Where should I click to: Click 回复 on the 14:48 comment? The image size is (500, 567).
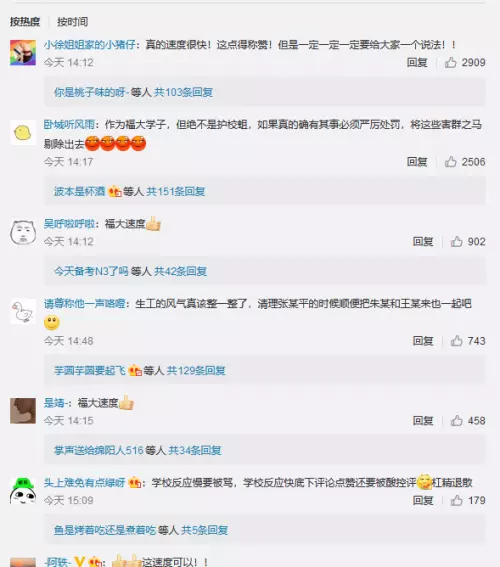pos(423,341)
